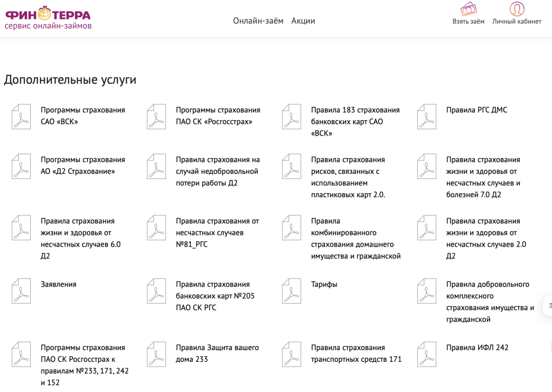Open Программы страхования ПАО СК «Росгосстрах» link

218,116
